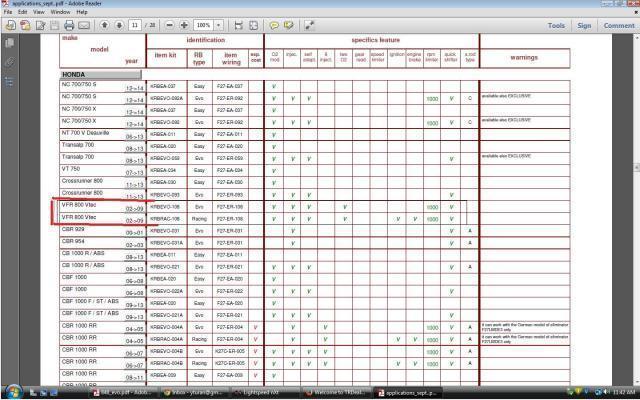Go to next page with down arrow
This screenshot has width=640, height=400.
click(x=119, y=25)
